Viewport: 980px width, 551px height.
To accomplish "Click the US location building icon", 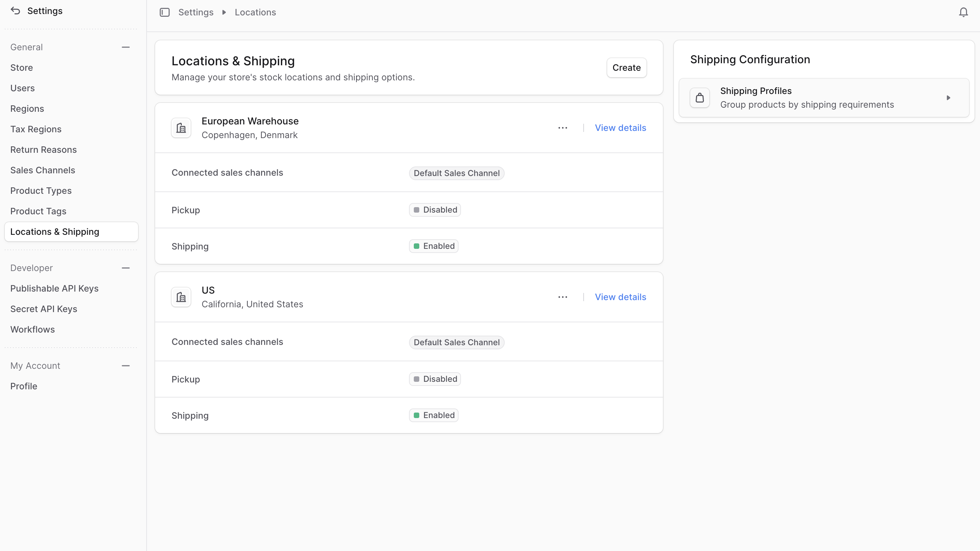I will pyautogui.click(x=181, y=297).
